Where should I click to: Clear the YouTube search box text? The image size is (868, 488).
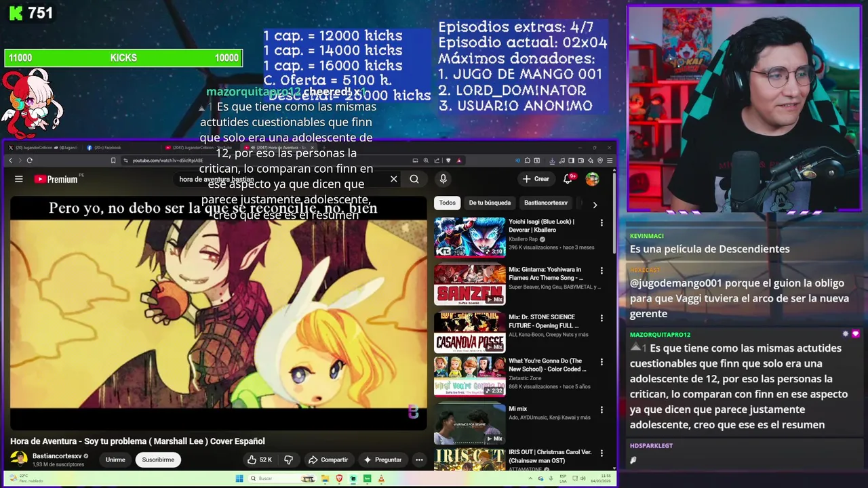pyautogui.click(x=394, y=179)
